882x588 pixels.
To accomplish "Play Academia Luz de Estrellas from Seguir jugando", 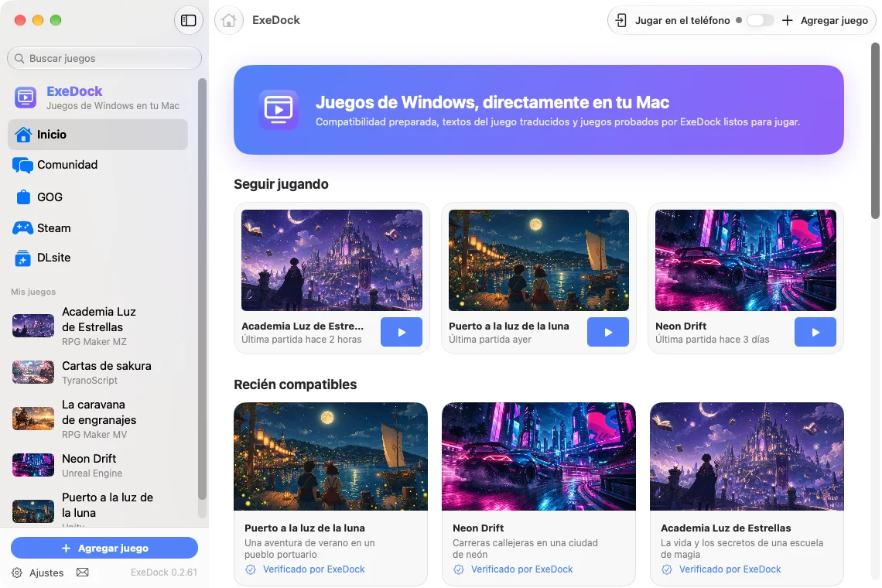I will (401, 332).
